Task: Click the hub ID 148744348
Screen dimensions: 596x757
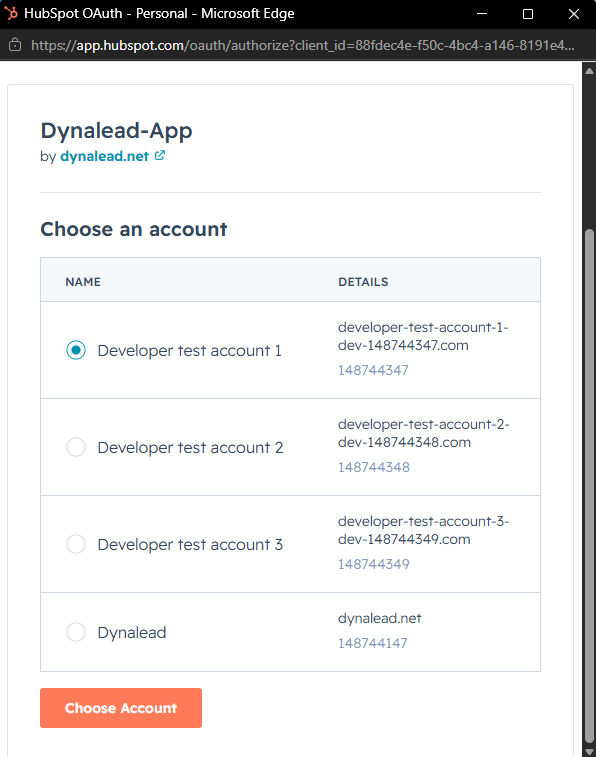Action: pyautogui.click(x=374, y=467)
